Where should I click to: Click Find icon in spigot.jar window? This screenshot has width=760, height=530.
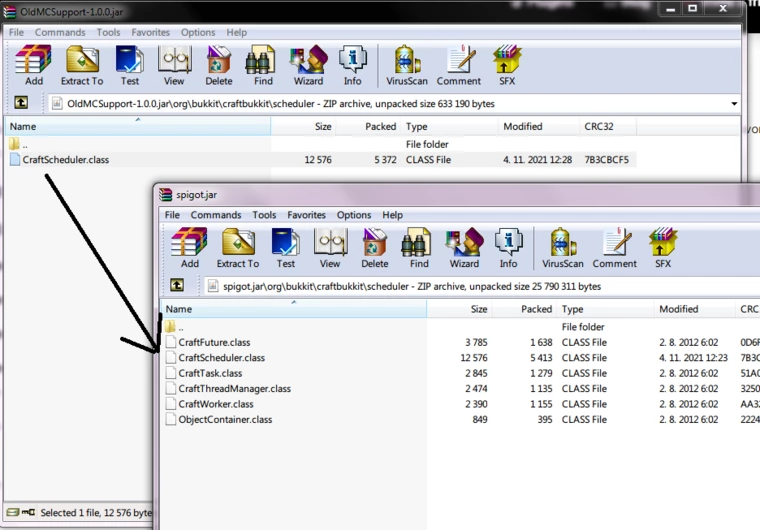[419, 248]
